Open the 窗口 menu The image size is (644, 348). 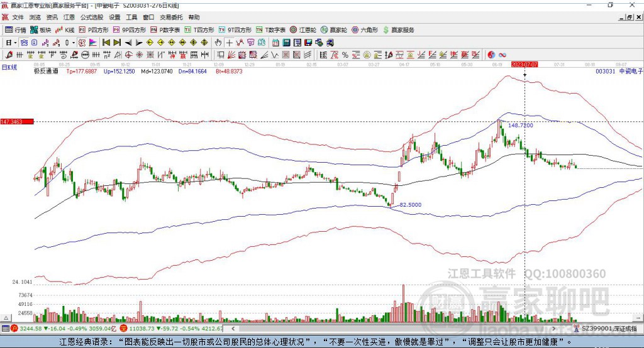click(x=148, y=17)
